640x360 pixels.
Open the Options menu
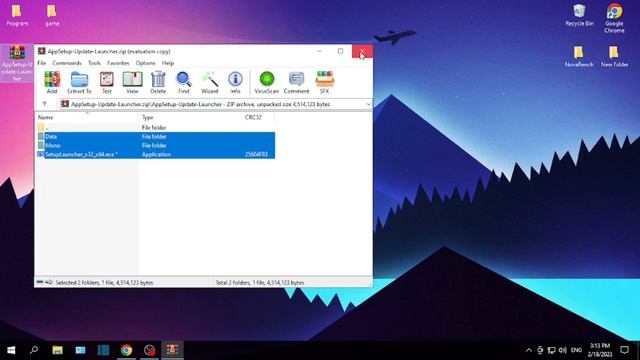[146, 63]
